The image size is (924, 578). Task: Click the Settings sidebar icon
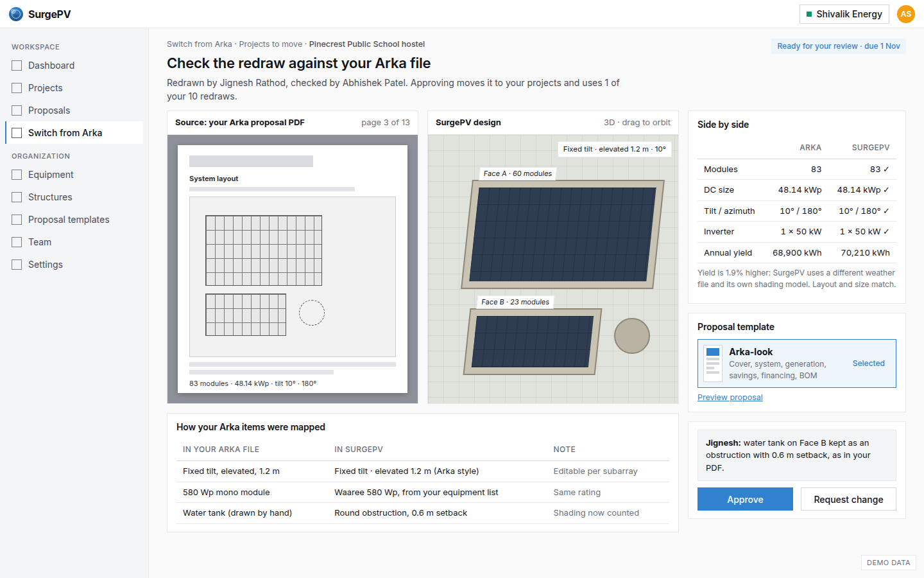(x=17, y=265)
